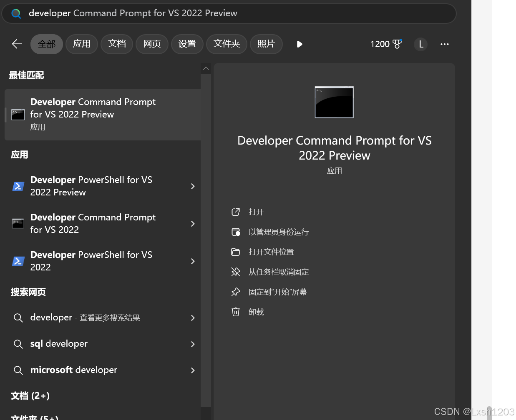This screenshot has width=516, height=420.
Task: Open the 文件夹 filter tab
Action: tap(227, 44)
